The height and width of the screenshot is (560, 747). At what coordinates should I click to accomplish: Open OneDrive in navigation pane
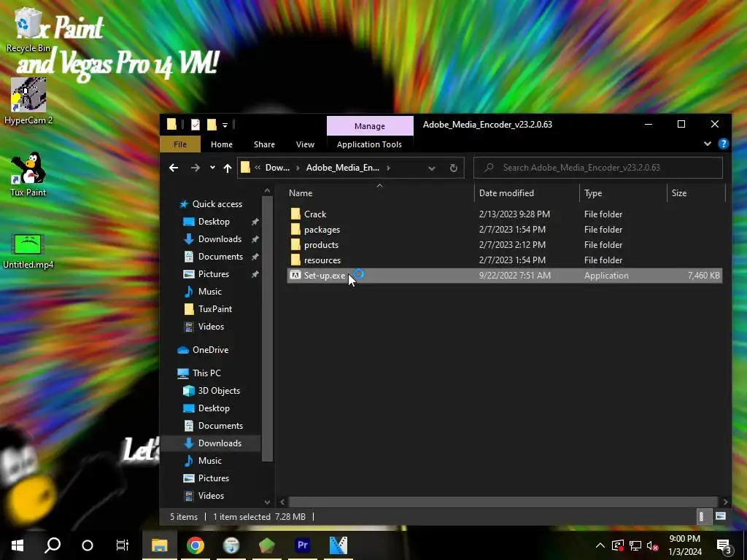click(x=210, y=350)
